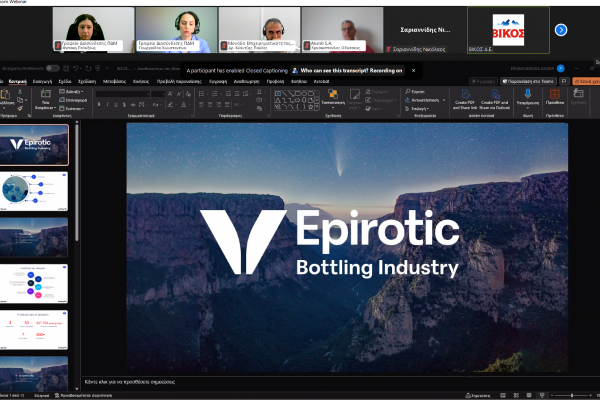Toggle text Shadow formatting
Screen dimensions: 600x400
tap(124, 104)
